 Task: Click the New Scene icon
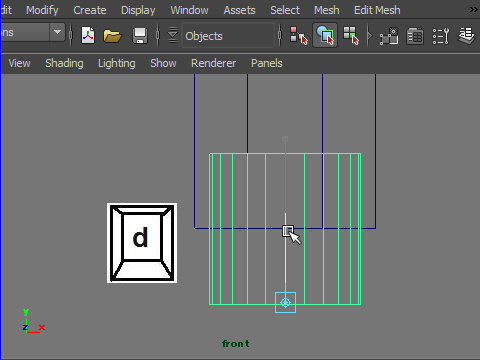(x=88, y=35)
